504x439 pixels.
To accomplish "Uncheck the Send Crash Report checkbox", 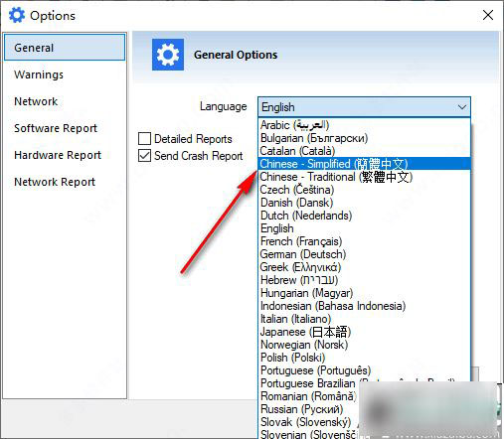I will [144, 156].
